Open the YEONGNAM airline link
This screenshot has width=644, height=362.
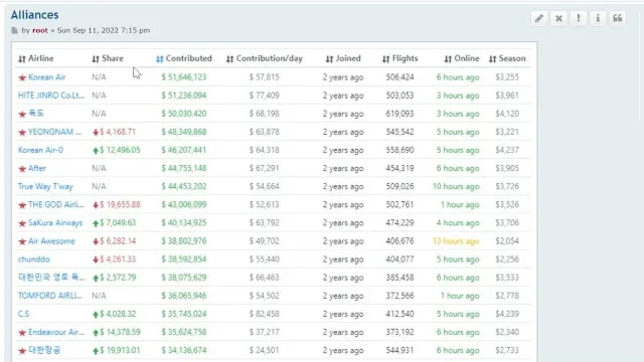54,132
